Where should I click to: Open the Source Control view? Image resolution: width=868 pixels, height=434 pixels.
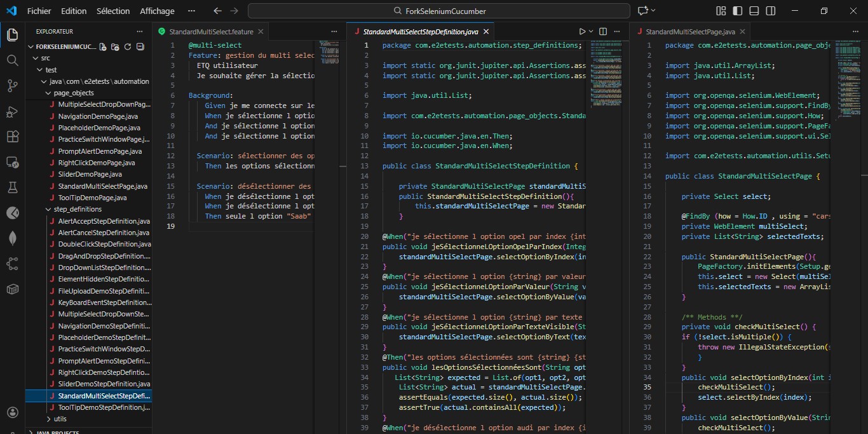12,86
